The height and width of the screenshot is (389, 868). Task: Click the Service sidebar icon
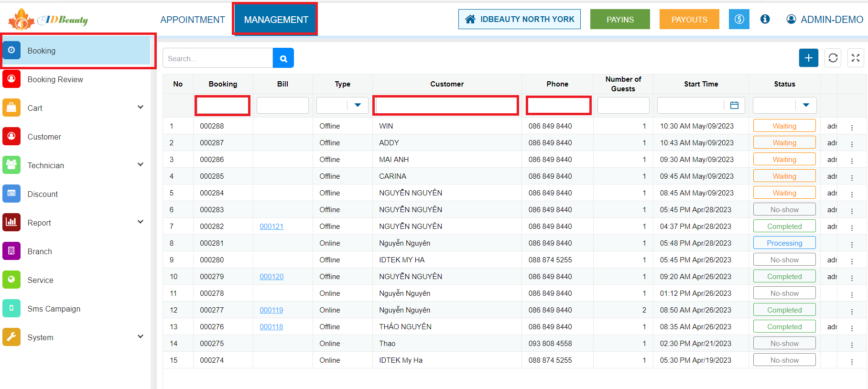pos(11,280)
